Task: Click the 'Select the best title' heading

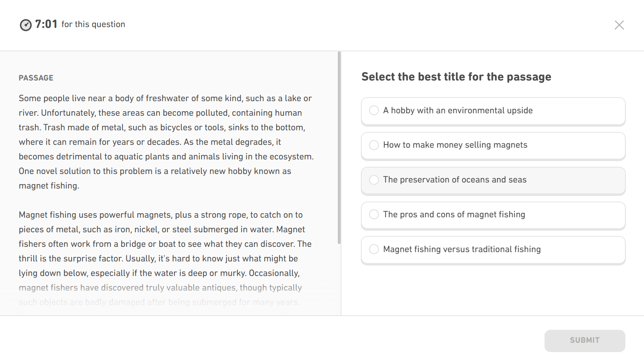Action: 456,77
